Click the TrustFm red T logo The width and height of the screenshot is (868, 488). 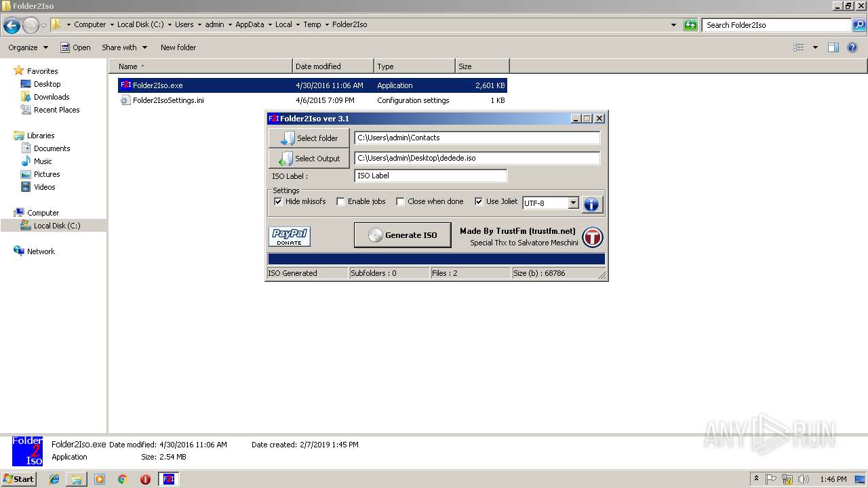pos(593,237)
